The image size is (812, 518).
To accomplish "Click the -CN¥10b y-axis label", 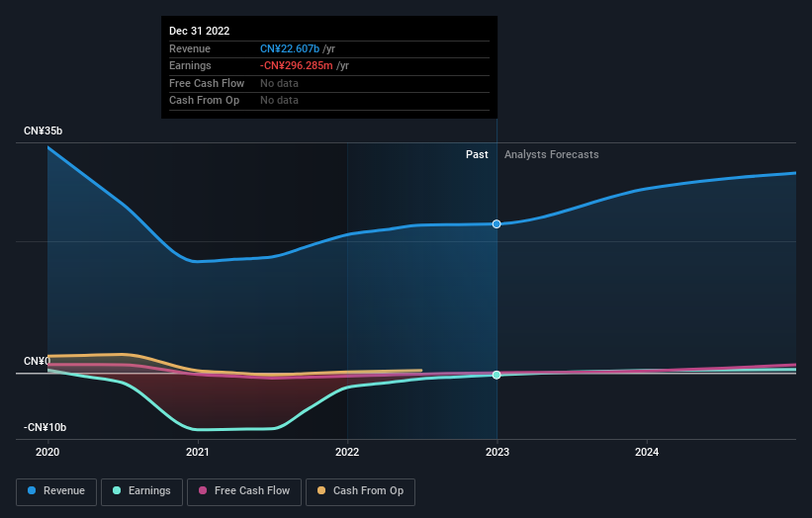I will pyautogui.click(x=45, y=427).
